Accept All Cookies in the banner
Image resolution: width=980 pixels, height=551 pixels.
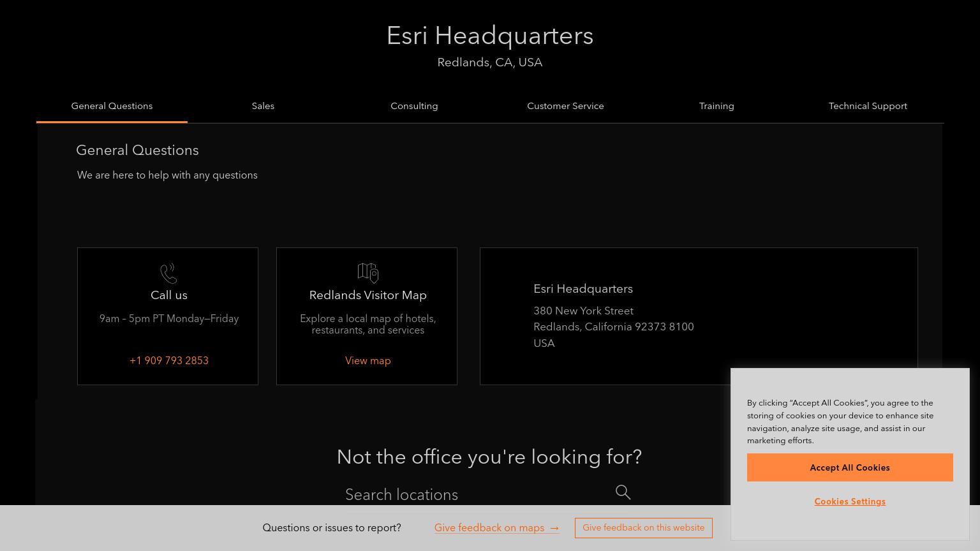[850, 467]
